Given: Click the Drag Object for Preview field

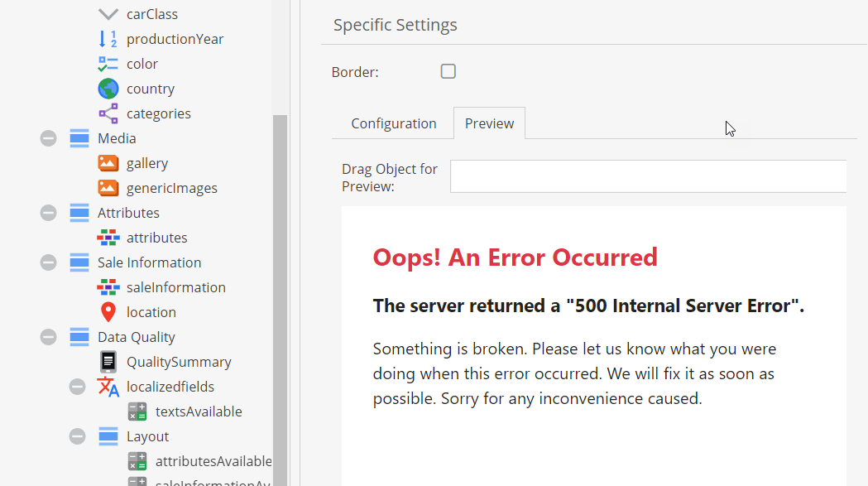Looking at the screenshot, I should pos(648,176).
